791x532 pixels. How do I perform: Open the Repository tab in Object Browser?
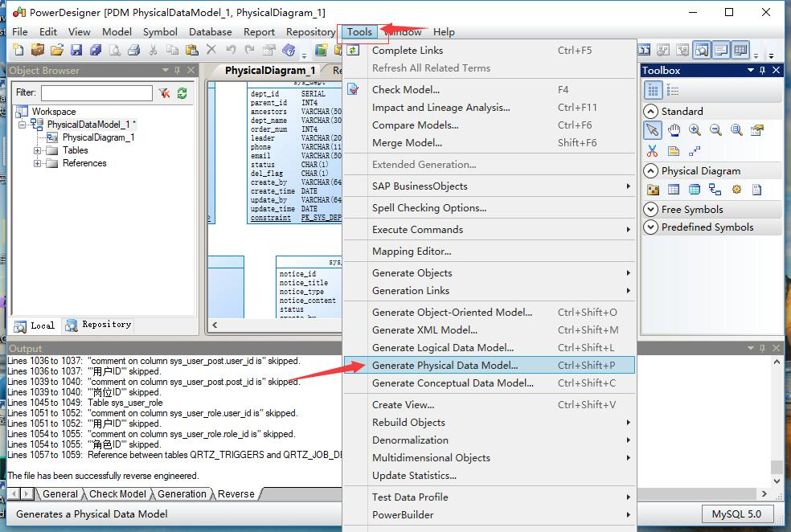[x=100, y=325]
